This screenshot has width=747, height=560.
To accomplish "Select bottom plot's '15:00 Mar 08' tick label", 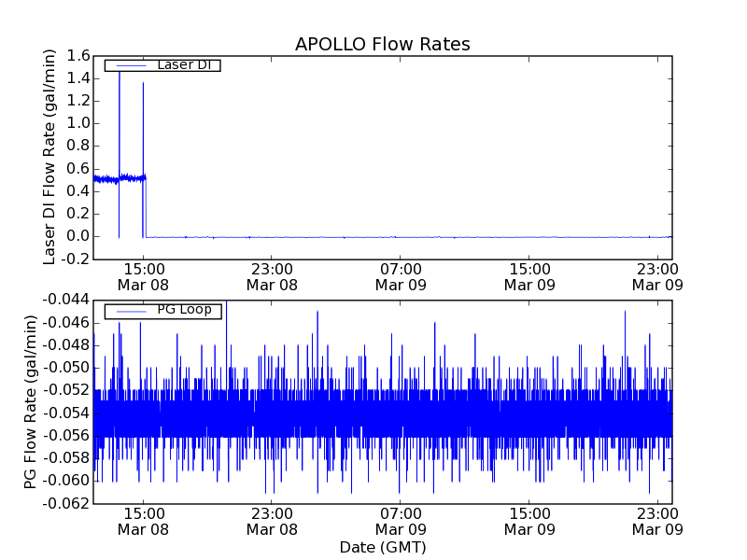I will pos(143,521).
